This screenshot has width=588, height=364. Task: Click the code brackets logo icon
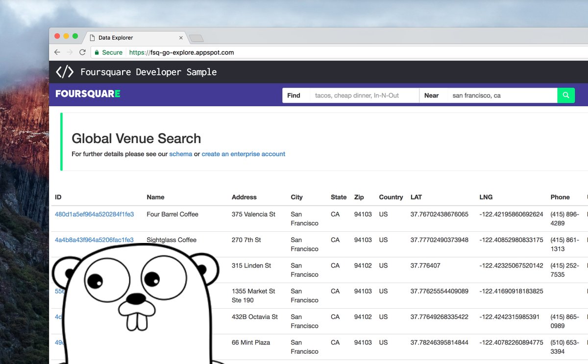tap(64, 72)
